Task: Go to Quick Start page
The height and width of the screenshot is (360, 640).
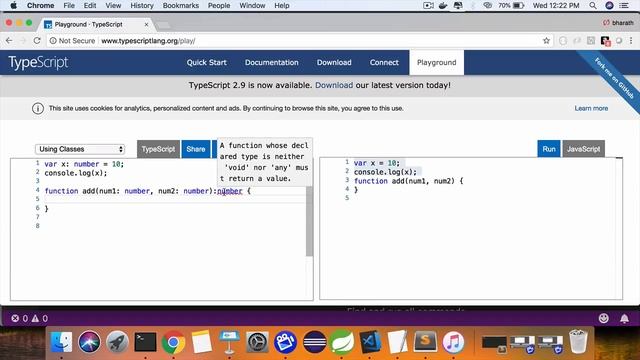Action: (x=207, y=62)
